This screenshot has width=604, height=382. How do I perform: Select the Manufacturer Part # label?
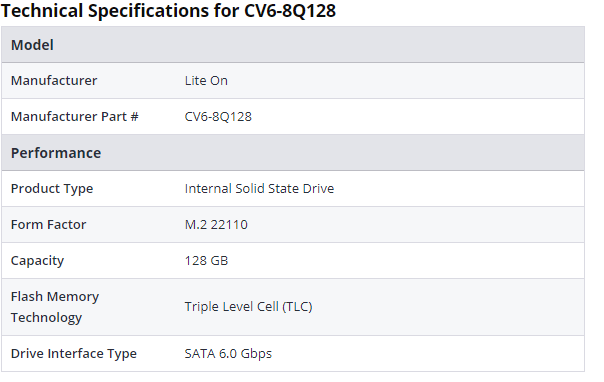coord(74,116)
